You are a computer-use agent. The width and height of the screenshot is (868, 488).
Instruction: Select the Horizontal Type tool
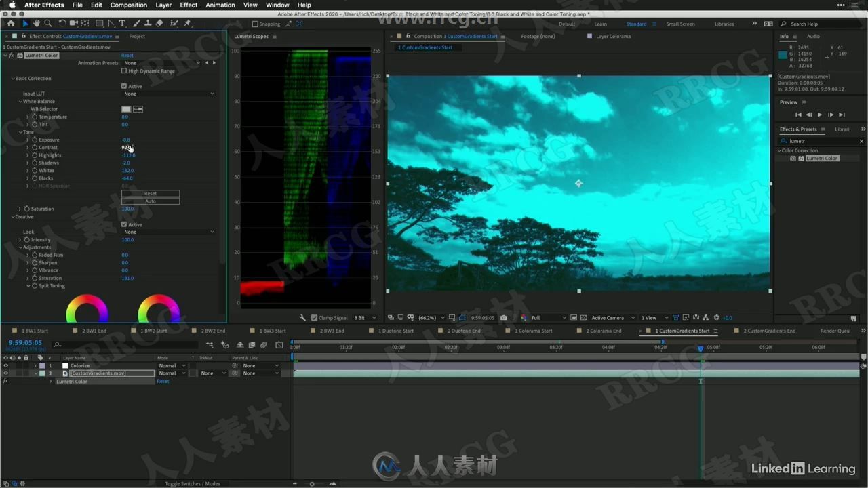pyautogui.click(x=122, y=23)
